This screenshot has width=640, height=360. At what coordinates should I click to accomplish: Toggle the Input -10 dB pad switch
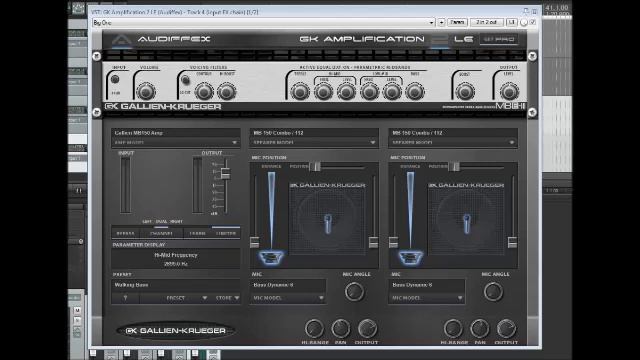click(115, 79)
